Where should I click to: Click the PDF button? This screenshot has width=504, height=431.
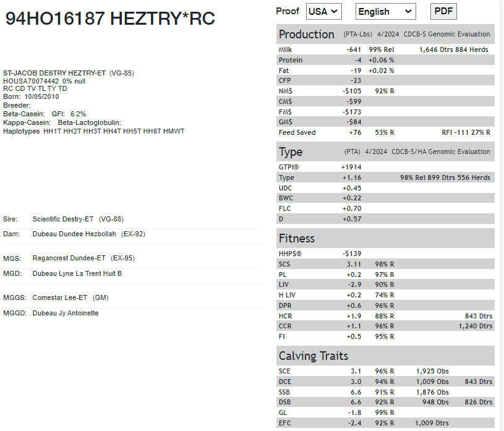coord(444,11)
